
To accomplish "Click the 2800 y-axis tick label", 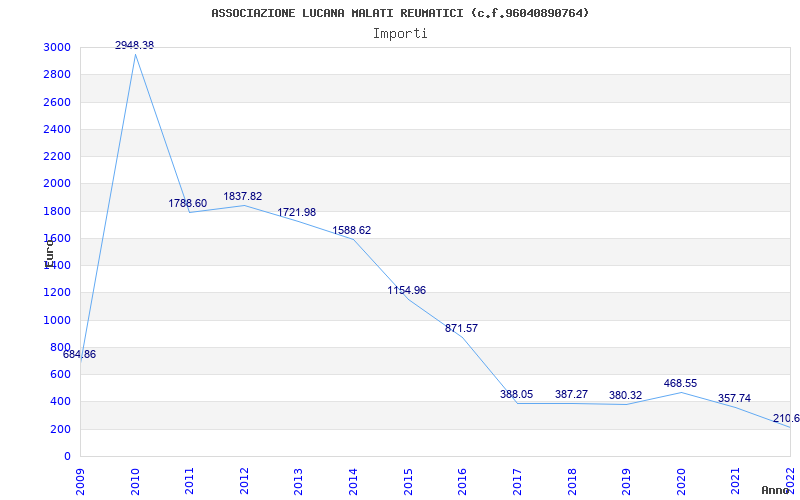I will point(57,74).
